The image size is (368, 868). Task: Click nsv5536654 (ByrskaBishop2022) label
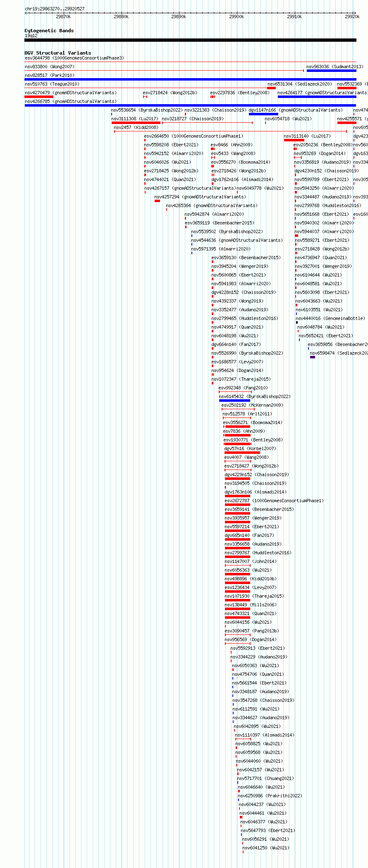(x=147, y=110)
